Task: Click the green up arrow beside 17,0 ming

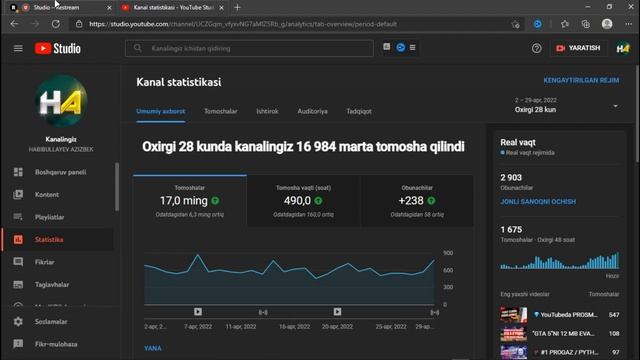Action: [215, 201]
